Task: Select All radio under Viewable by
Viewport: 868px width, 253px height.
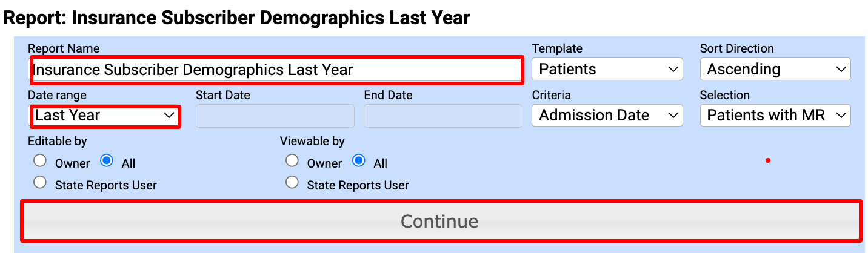Action: coord(359,161)
